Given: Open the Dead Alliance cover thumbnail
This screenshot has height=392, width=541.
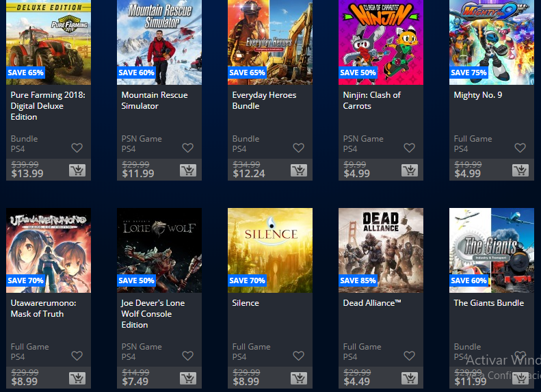Looking at the screenshot, I should 381,250.
